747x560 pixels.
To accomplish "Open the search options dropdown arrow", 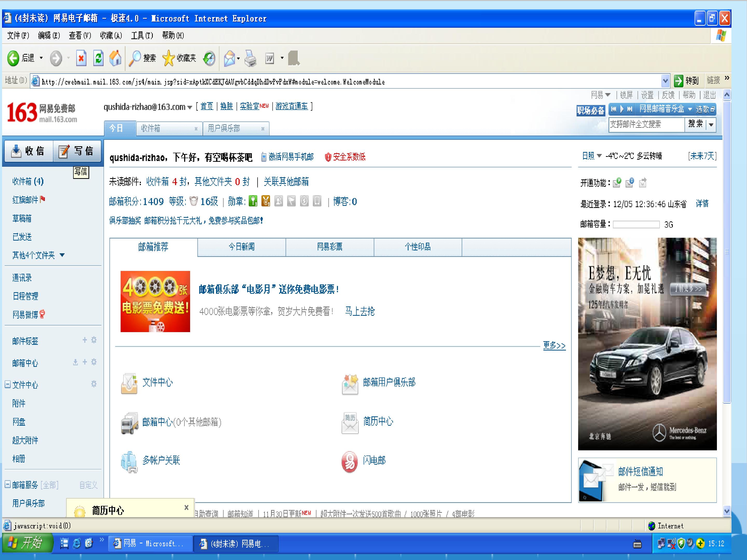I will pyautogui.click(x=711, y=124).
